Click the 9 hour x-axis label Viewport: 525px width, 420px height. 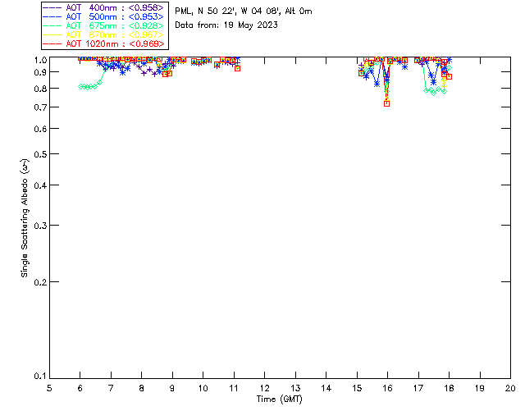point(172,388)
